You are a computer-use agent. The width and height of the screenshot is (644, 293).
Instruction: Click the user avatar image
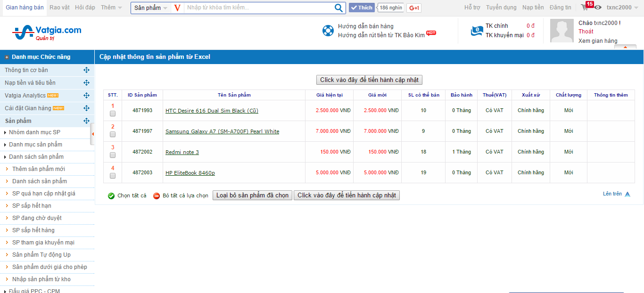click(562, 31)
